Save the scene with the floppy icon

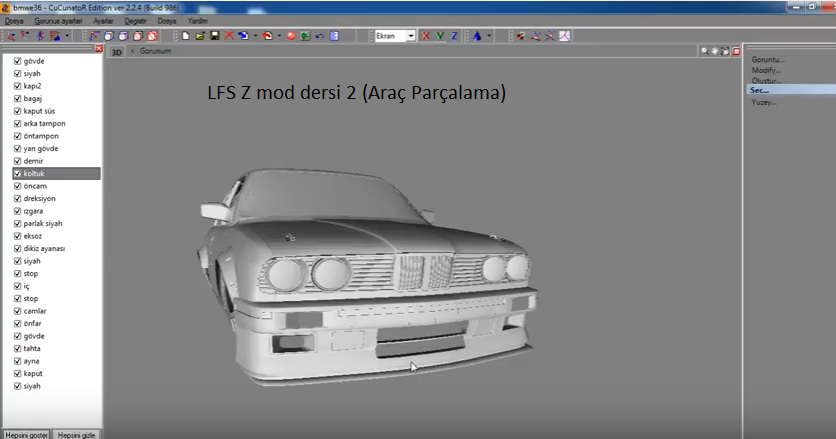[x=214, y=36]
